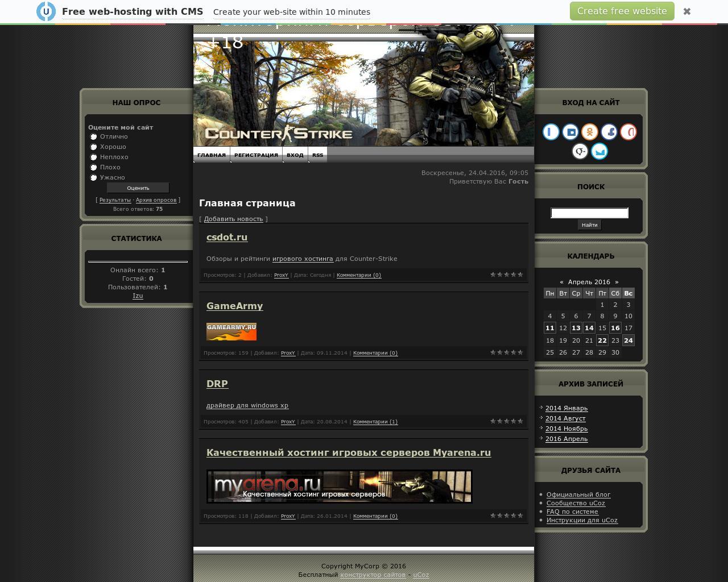Open Комментарии (0) on GameArmy post
Screen dimensions: 728x582
pyautogui.click(x=375, y=353)
